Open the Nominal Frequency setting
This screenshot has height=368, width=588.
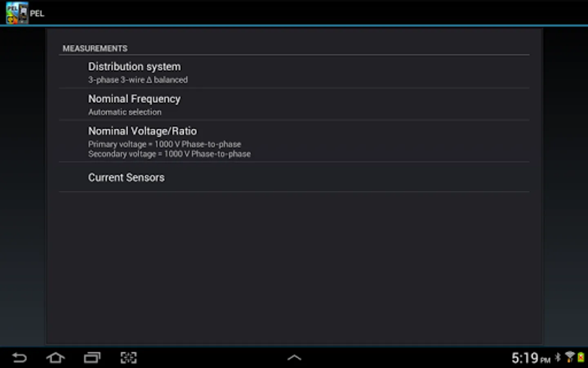(294, 104)
